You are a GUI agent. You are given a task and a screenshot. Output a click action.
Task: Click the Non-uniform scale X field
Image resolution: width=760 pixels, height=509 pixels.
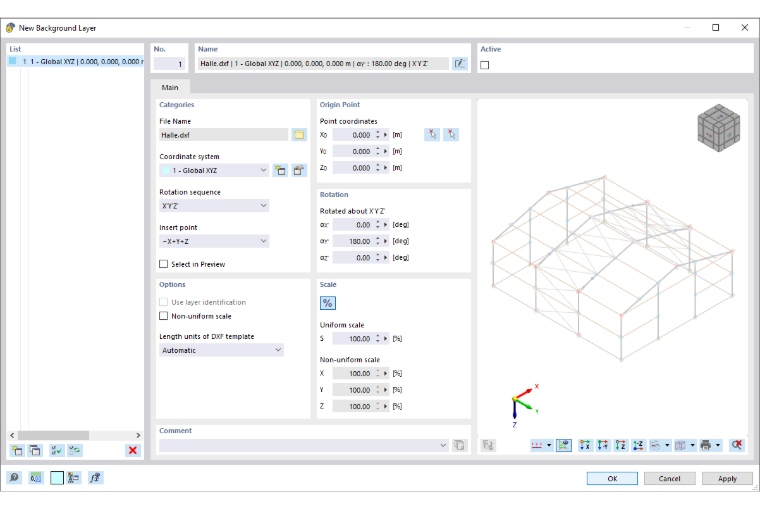point(353,373)
